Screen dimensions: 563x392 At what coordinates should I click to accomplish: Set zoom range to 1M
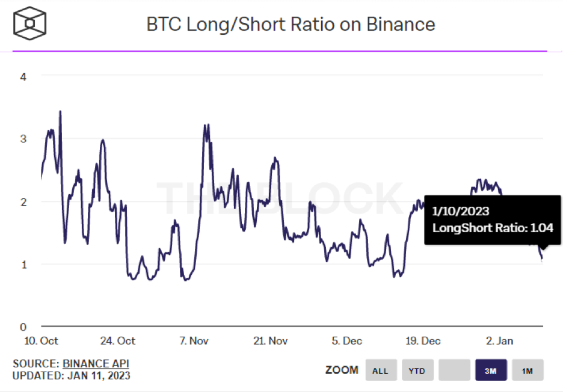[528, 370]
